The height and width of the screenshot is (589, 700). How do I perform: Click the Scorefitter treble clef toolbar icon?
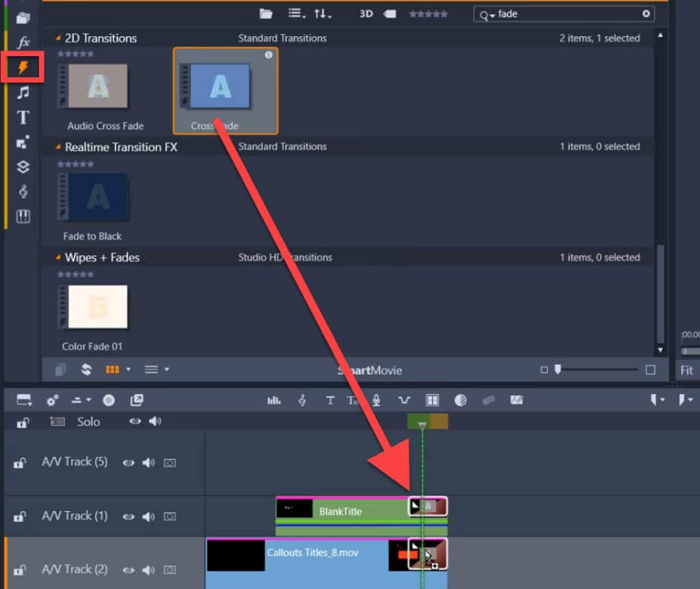click(302, 400)
